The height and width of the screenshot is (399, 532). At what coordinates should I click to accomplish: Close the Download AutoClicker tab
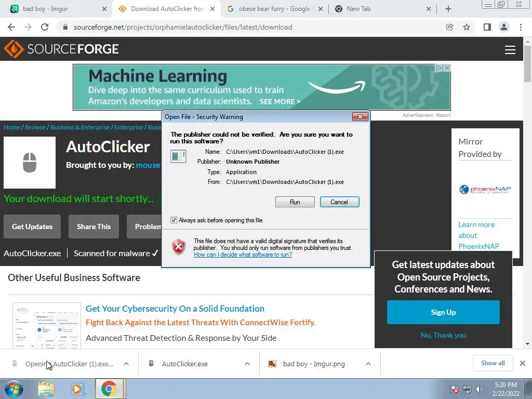[x=212, y=9]
